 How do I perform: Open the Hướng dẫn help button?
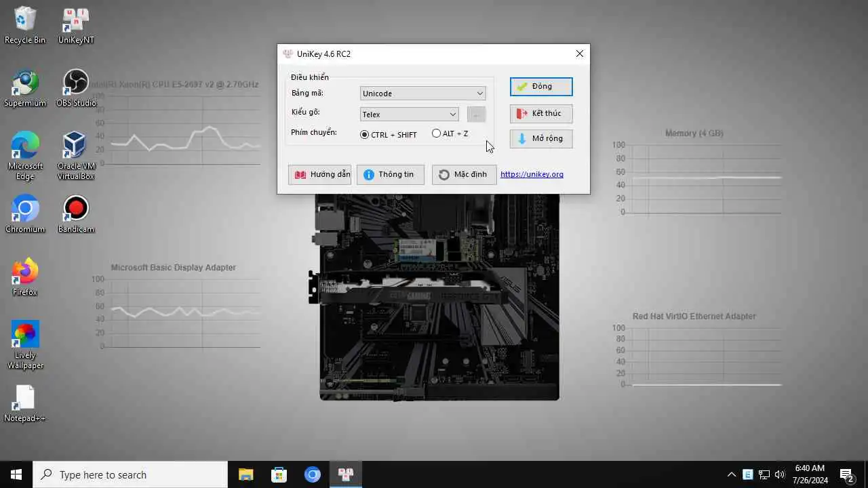click(x=319, y=174)
